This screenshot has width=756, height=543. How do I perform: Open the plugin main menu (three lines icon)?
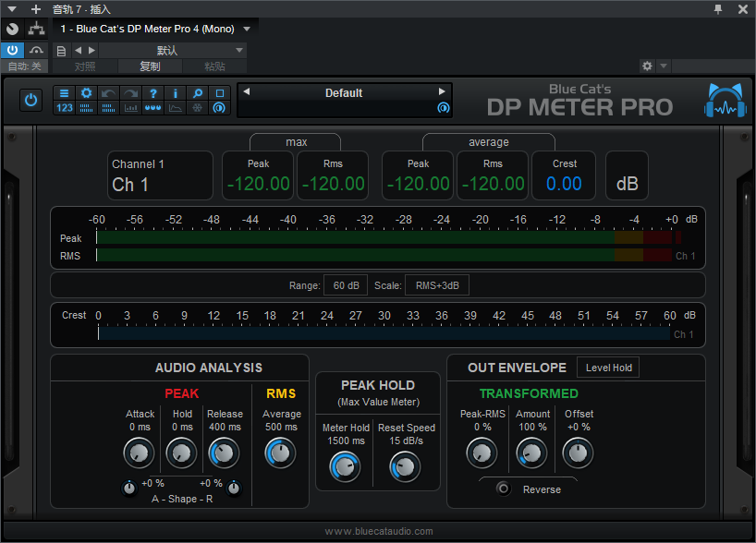64,93
